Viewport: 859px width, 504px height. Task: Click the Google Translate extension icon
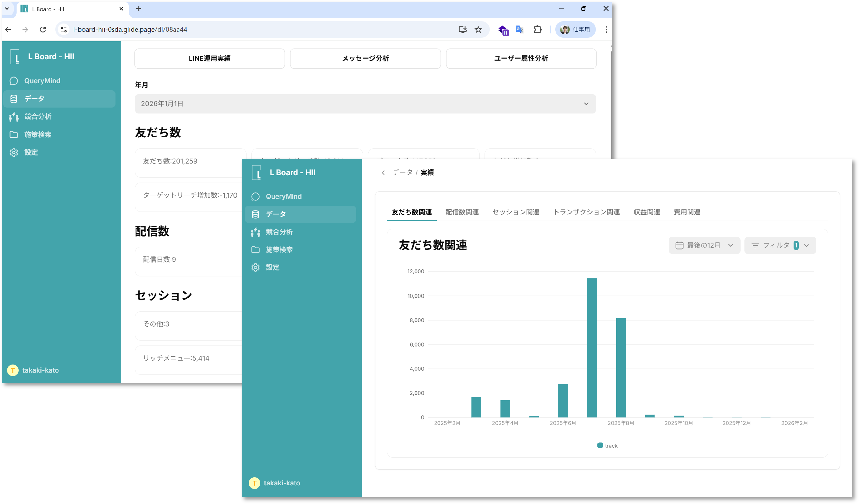coord(520,30)
